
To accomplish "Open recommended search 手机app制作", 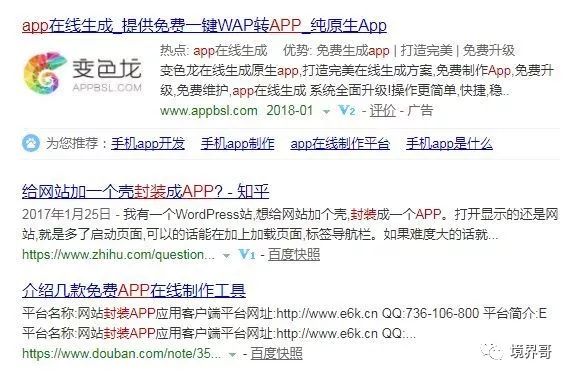I will click(238, 144).
